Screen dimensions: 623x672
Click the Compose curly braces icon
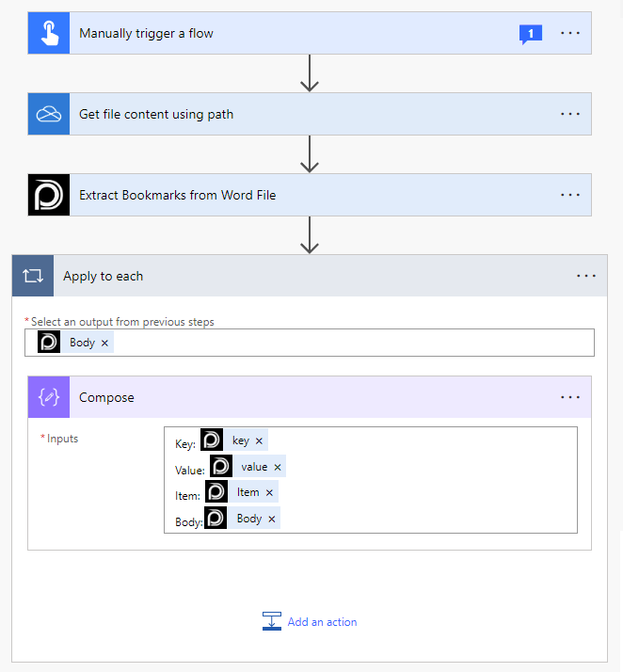point(48,397)
